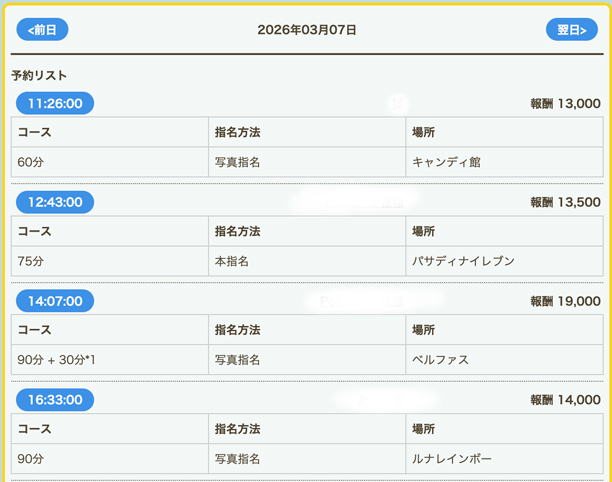Click the 予約リスト heading
This screenshot has height=482, width=612.
pos(39,75)
